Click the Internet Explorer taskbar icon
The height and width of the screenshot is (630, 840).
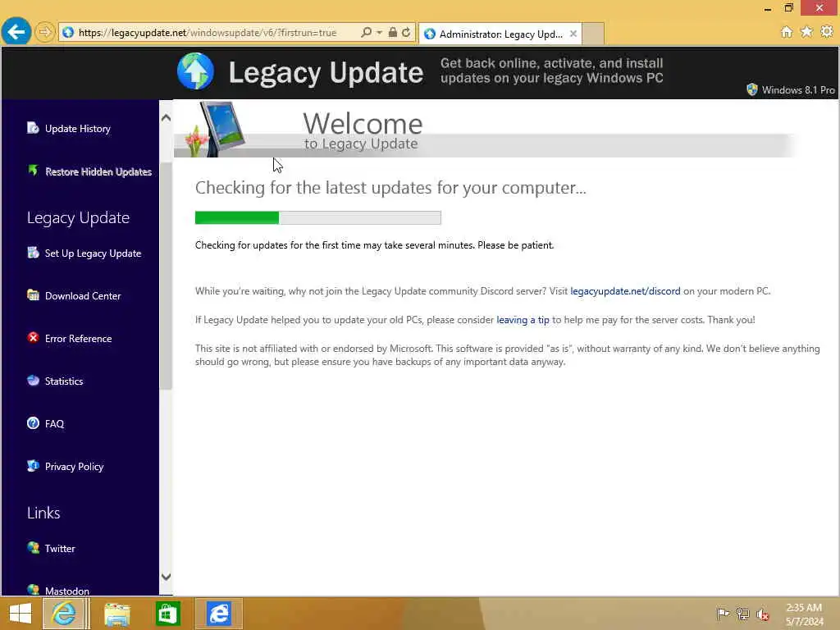click(x=64, y=614)
